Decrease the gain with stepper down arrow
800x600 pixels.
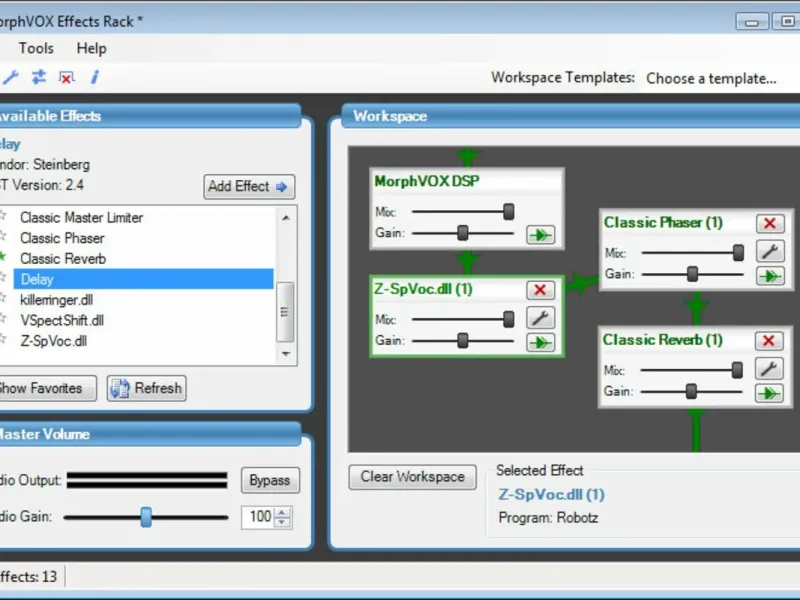(282, 522)
